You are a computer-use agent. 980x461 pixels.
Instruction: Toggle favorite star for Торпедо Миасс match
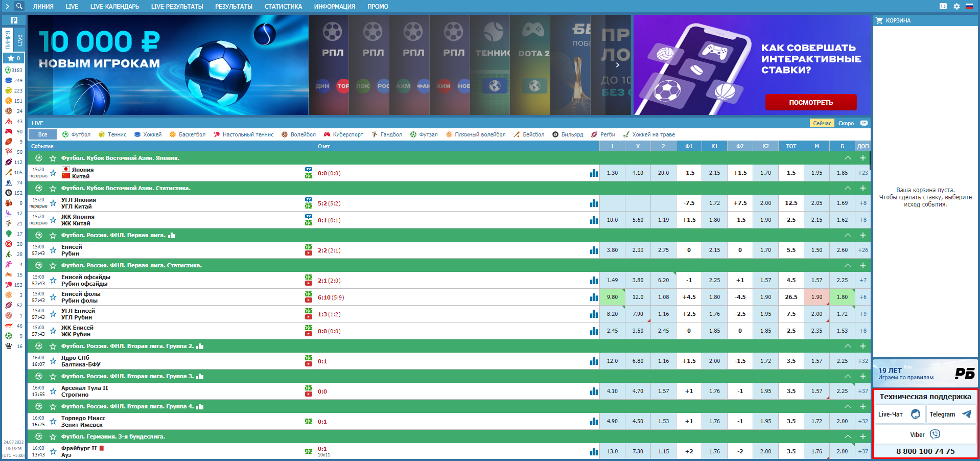pyautogui.click(x=53, y=422)
